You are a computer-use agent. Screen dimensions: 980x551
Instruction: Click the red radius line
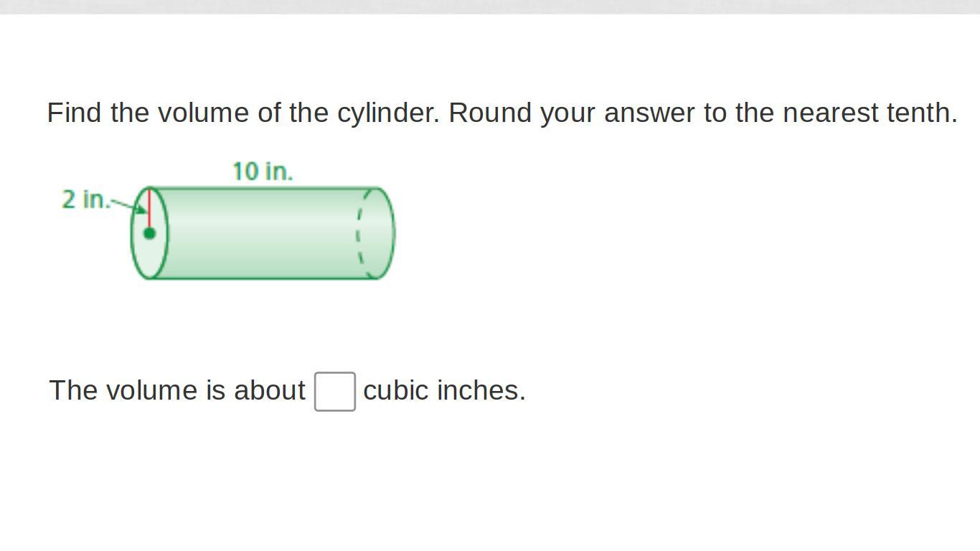(149, 209)
